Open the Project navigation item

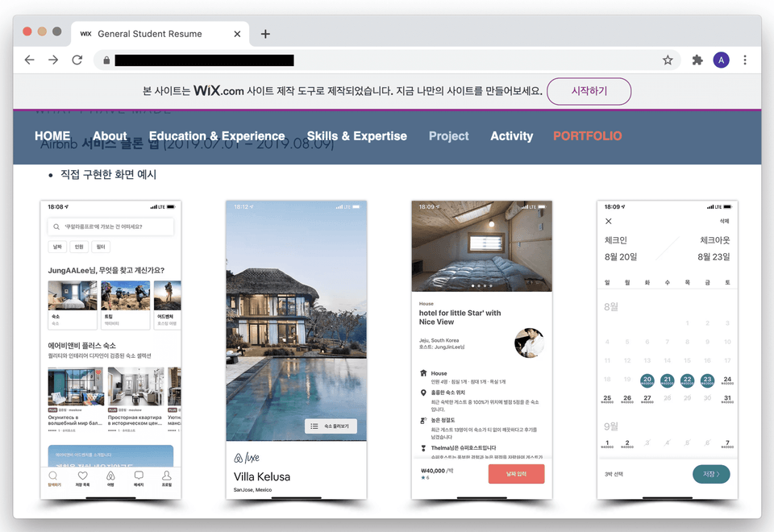click(449, 135)
